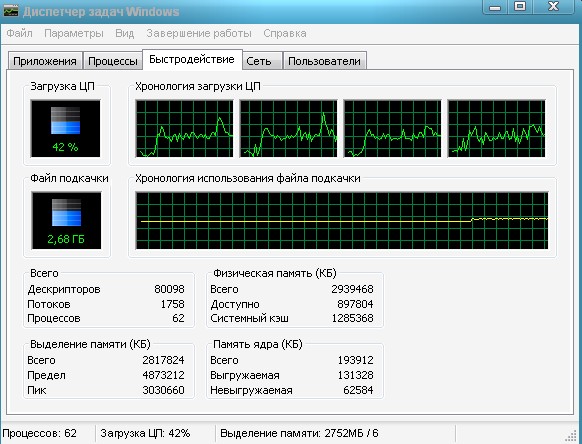Screen dimensions: 582x444
Task: Click the first CPU history graph
Action: [x=184, y=128]
